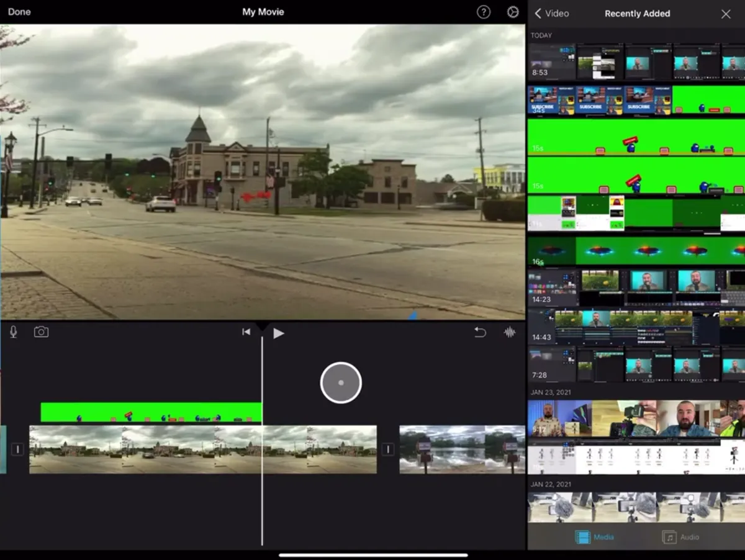The image size is (745, 560).
Task: Select the Audio note icon
Action: pyautogui.click(x=669, y=537)
